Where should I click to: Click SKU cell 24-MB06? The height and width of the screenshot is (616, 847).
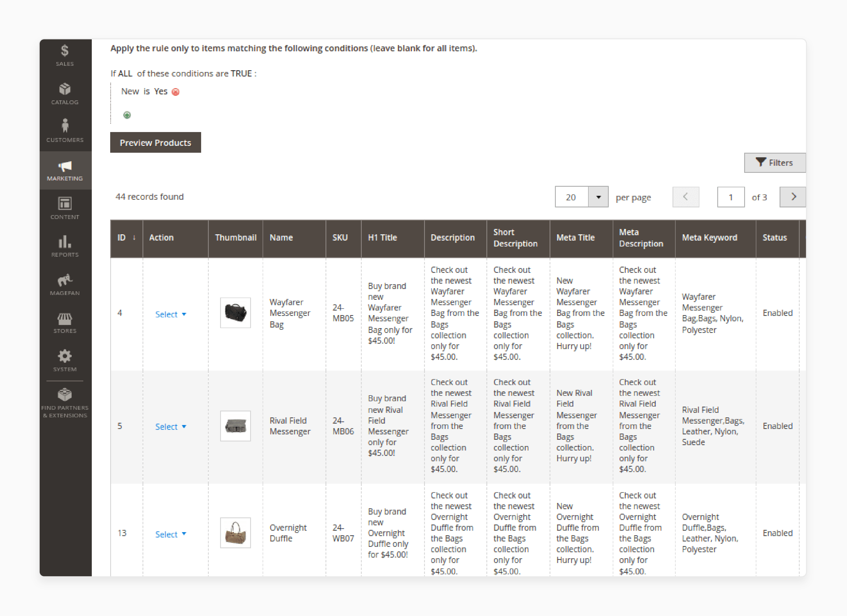[343, 426]
